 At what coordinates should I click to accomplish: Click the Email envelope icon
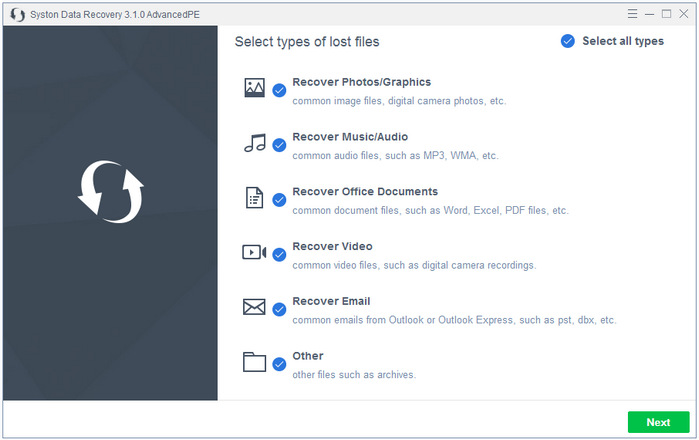pyautogui.click(x=254, y=307)
